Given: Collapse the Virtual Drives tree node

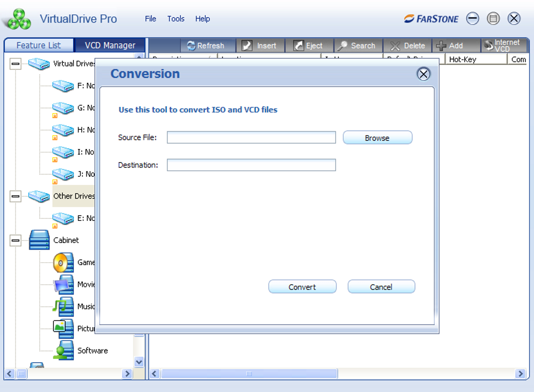Looking at the screenshot, I should coord(15,64).
